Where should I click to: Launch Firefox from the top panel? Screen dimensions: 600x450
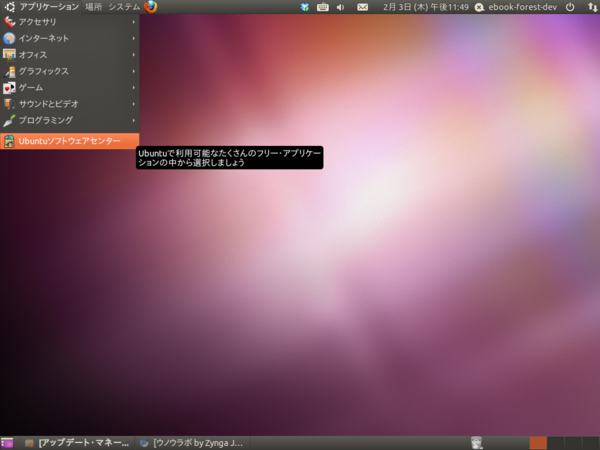pos(150,7)
